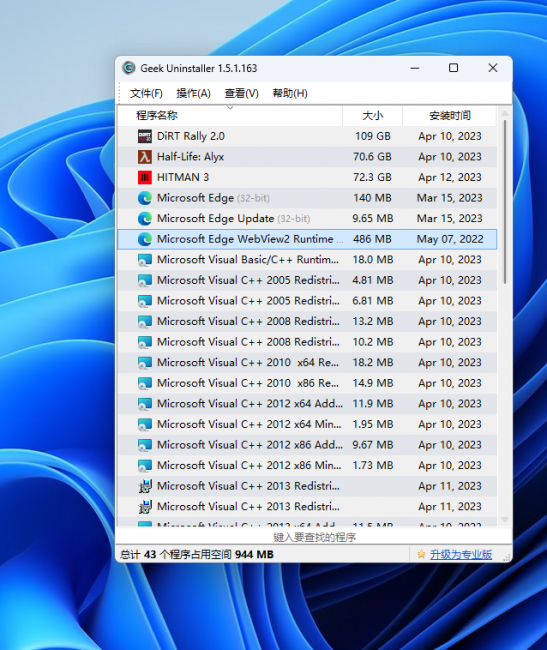This screenshot has width=547, height=650.
Task: Open the 查看(V) menu
Action: 241,93
